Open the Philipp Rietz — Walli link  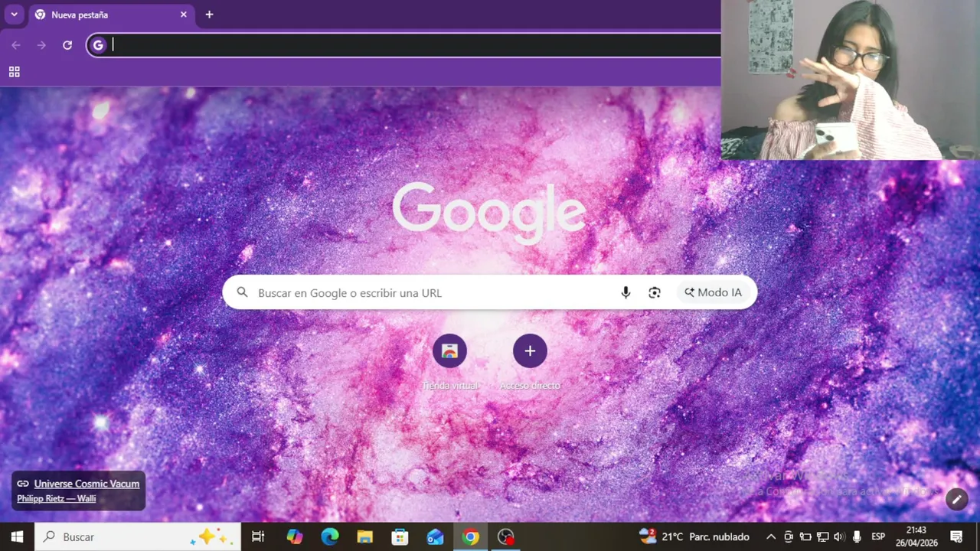point(57,499)
